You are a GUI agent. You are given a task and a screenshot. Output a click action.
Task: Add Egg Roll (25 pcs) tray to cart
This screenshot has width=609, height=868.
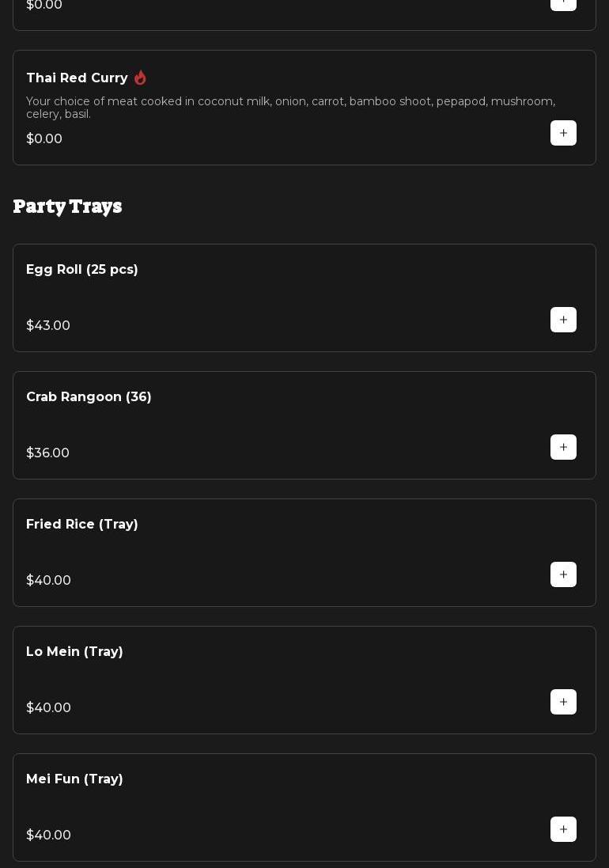coord(563,320)
